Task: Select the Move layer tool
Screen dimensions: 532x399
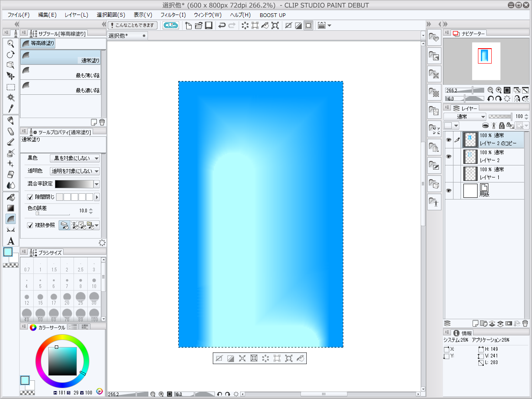Action: click(x=11, y=76)
